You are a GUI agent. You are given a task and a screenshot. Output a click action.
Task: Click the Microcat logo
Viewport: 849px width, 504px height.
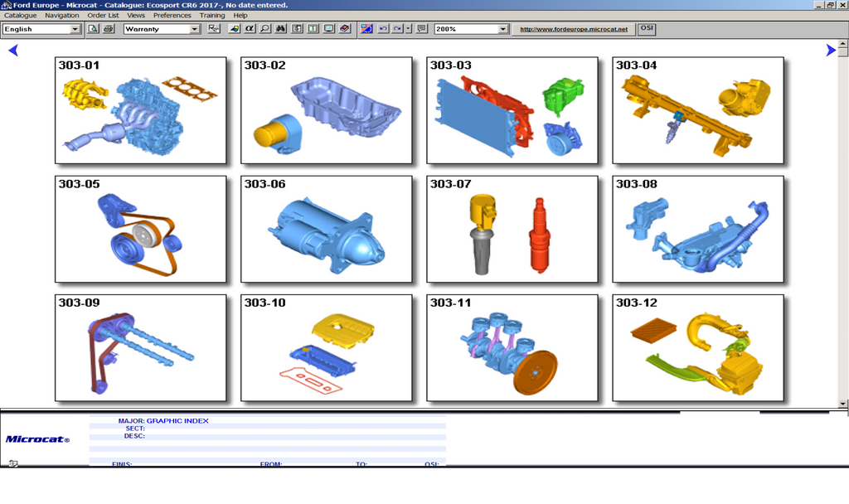click(37, 439)
